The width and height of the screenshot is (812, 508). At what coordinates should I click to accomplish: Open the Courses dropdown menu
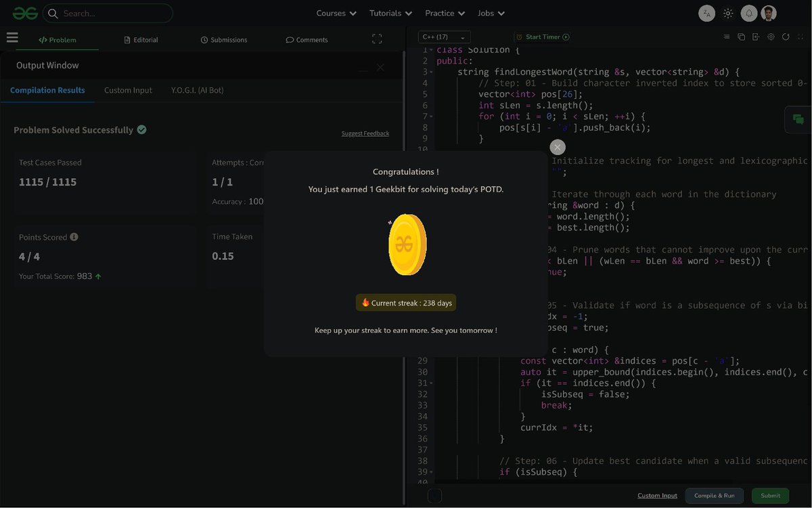tap(336, 13)
